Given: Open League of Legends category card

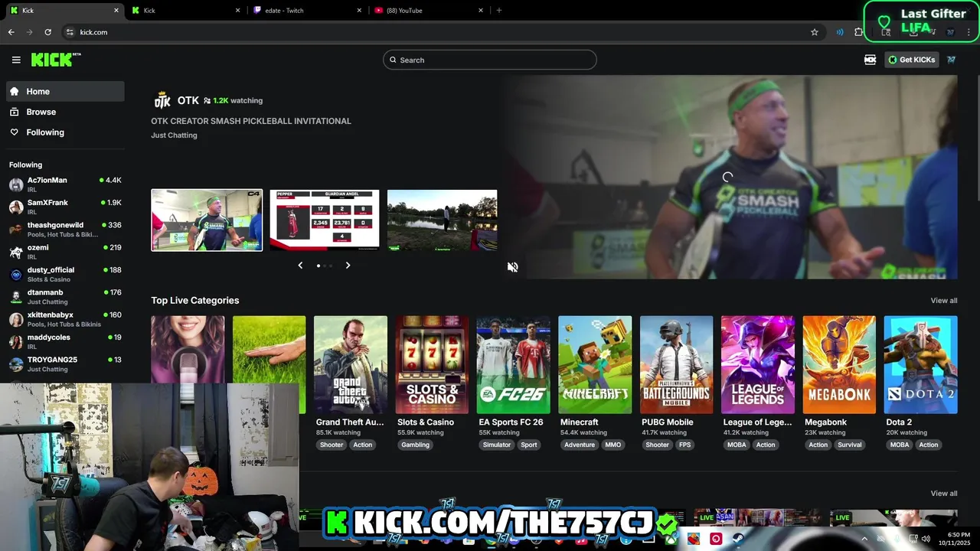Looking at the screenshot, I should [758, 365].
